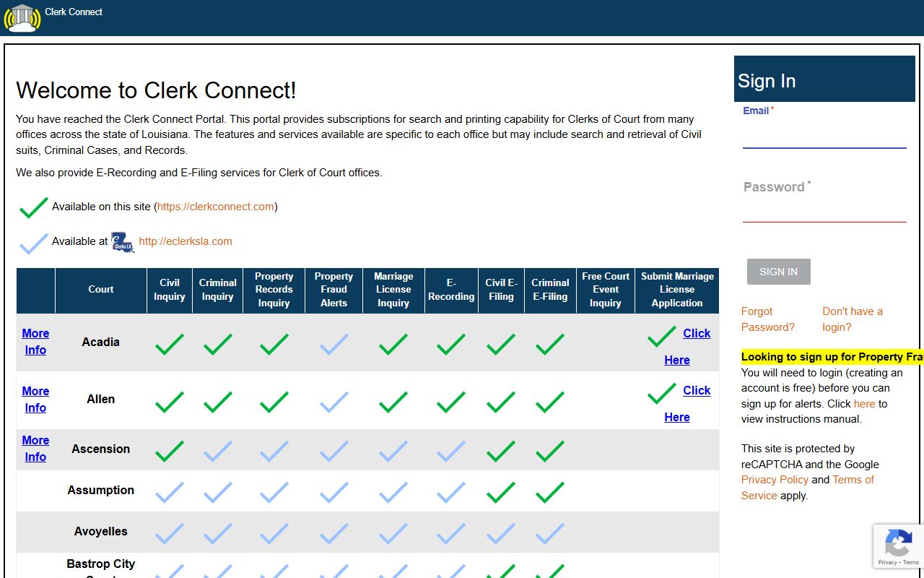
Task: Click Acadia's Property Fraud Alerts blue checkmark
Action: pos(334,344)
